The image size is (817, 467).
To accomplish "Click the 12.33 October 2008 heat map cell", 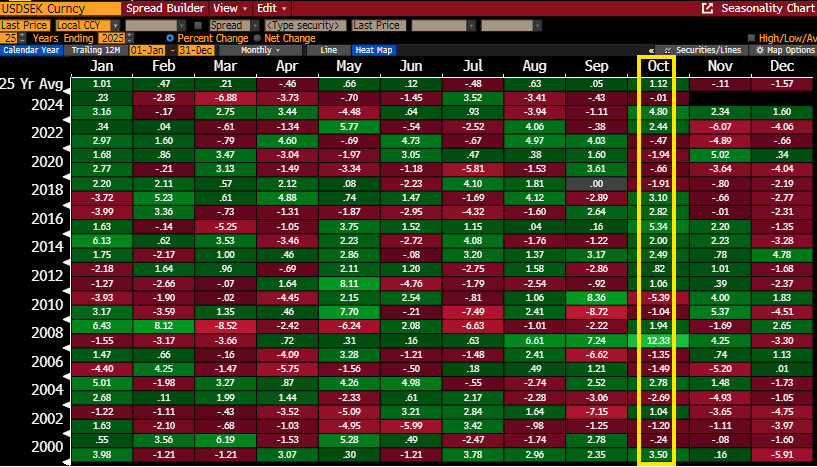I will [657, 339].
